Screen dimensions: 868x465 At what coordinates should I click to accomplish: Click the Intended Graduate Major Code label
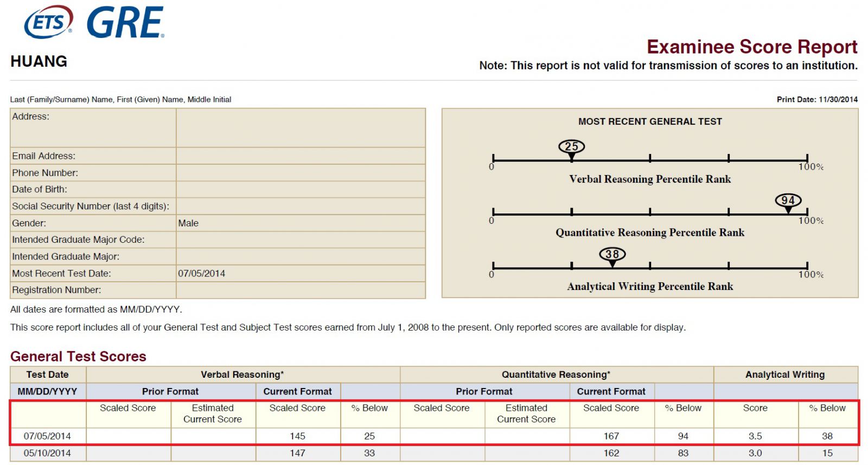(78, 240)
